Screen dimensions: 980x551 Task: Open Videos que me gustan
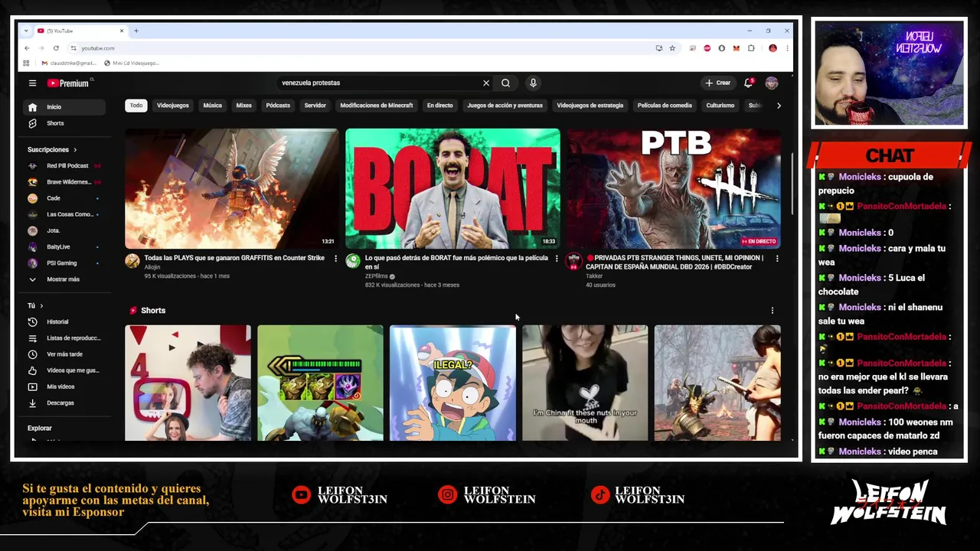(65, 370)
